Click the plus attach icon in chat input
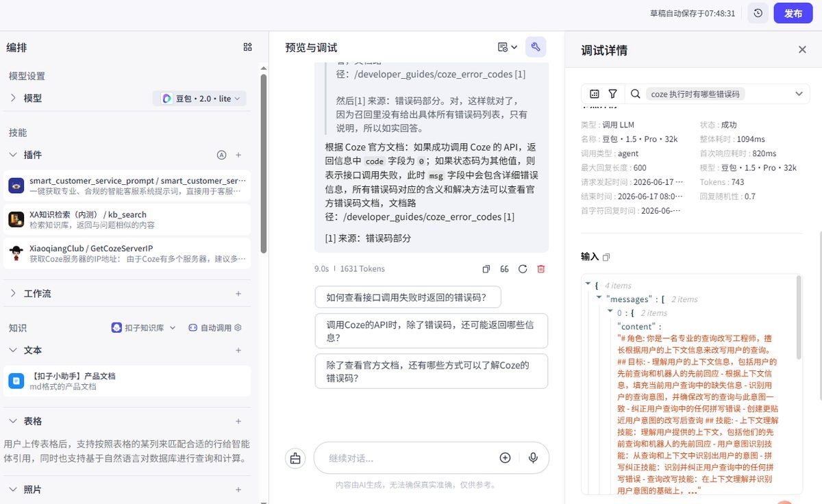This screenshot has height=504, width=822. point(505,458)
